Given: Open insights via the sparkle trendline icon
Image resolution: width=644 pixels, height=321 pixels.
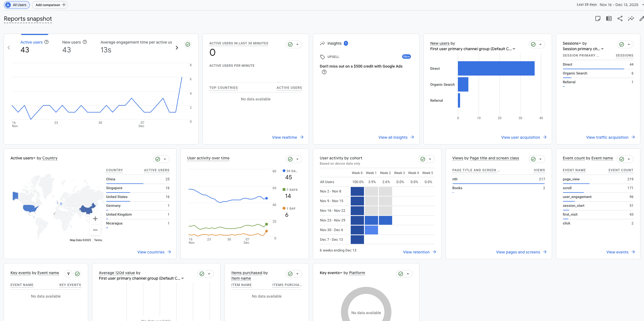Looking at the screenshot, I should [x=631, y=18].
